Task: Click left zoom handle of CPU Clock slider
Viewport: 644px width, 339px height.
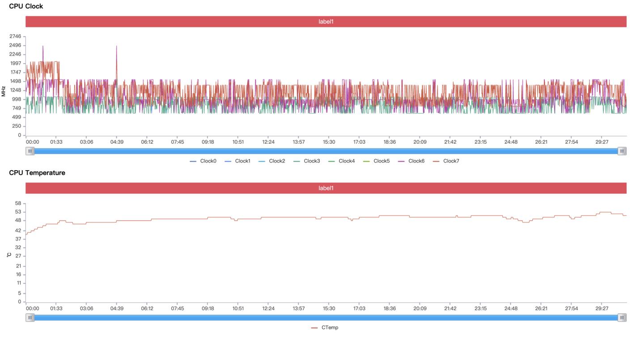Action: pyautogui.click(x=30, y=151)
